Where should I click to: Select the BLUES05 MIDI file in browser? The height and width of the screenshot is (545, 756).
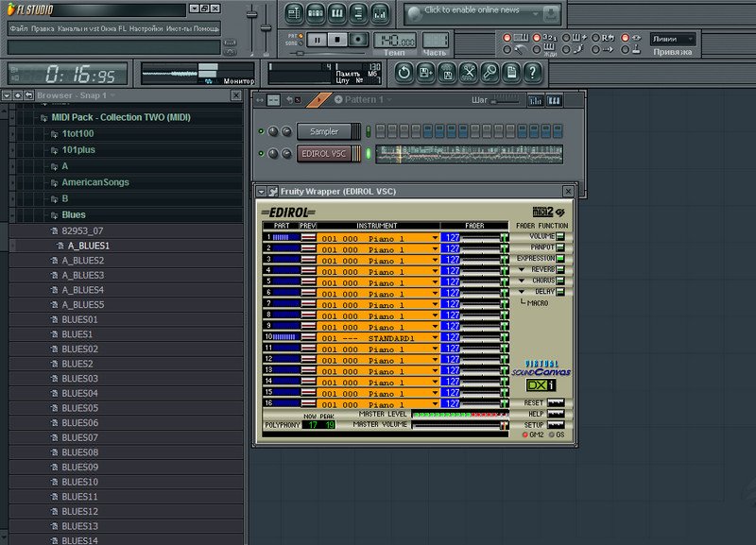point(79,408)
